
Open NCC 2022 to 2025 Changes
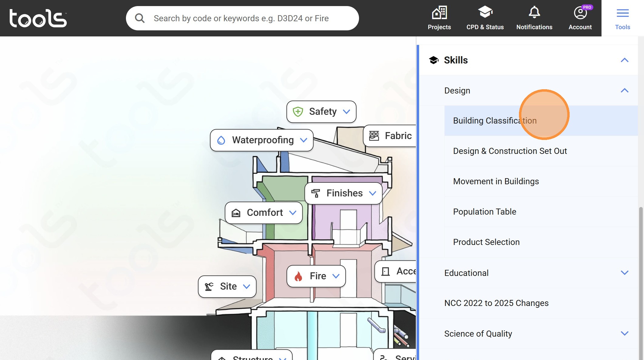point(496,303)
